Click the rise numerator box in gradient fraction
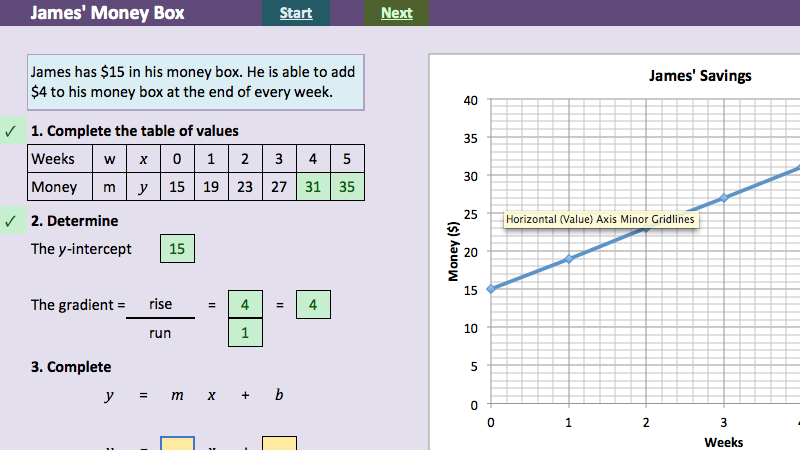 246,304
